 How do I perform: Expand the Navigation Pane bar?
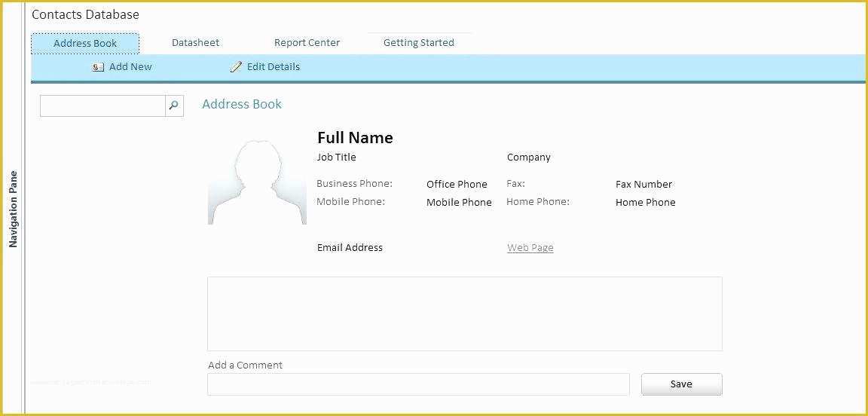click(14, 209)
